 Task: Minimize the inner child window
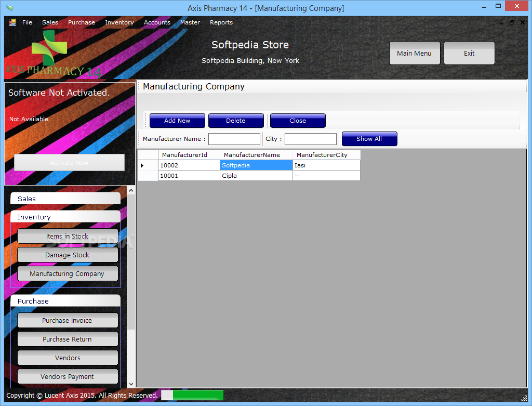[501, 22]
